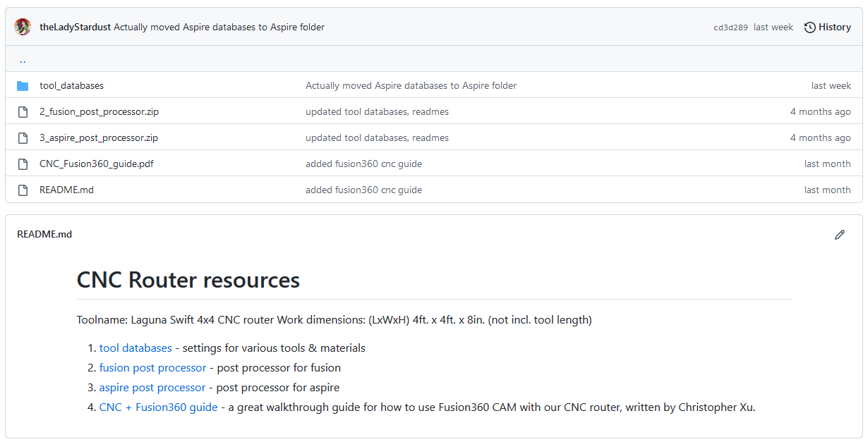Click last month timestamp for README.md
This screenshot has width=868, height=442.
[827, 190]
